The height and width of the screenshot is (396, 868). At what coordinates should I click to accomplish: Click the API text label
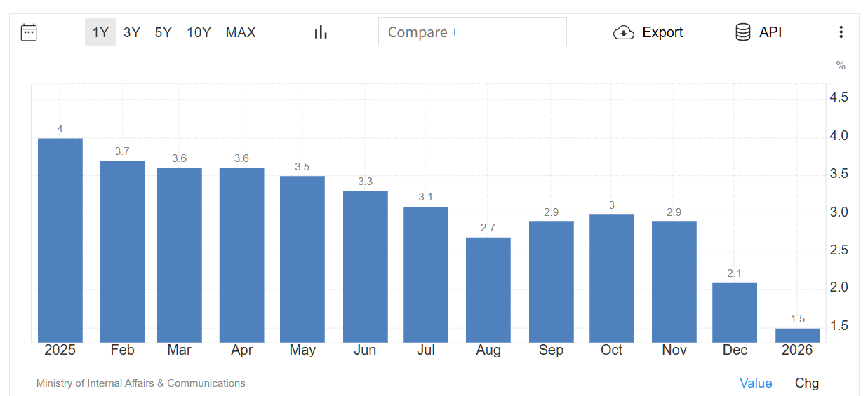[x=770, y=32]
